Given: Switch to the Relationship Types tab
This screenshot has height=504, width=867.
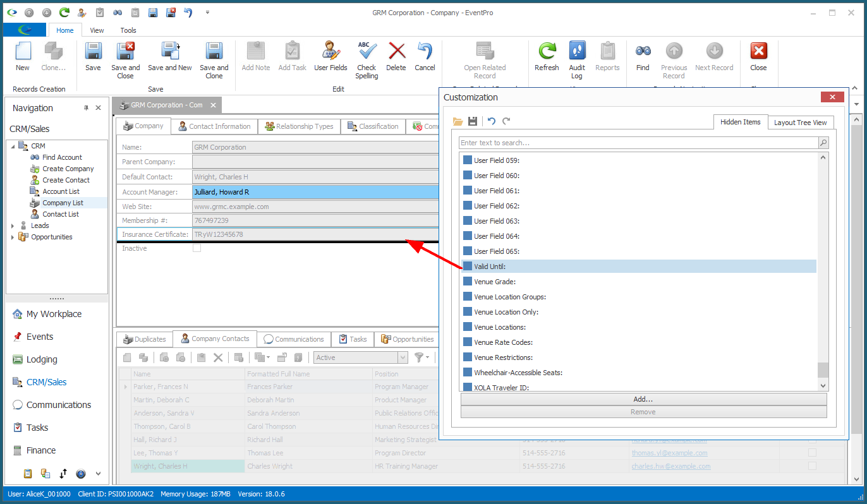Looking at the screenshot, I should (300, 126).
